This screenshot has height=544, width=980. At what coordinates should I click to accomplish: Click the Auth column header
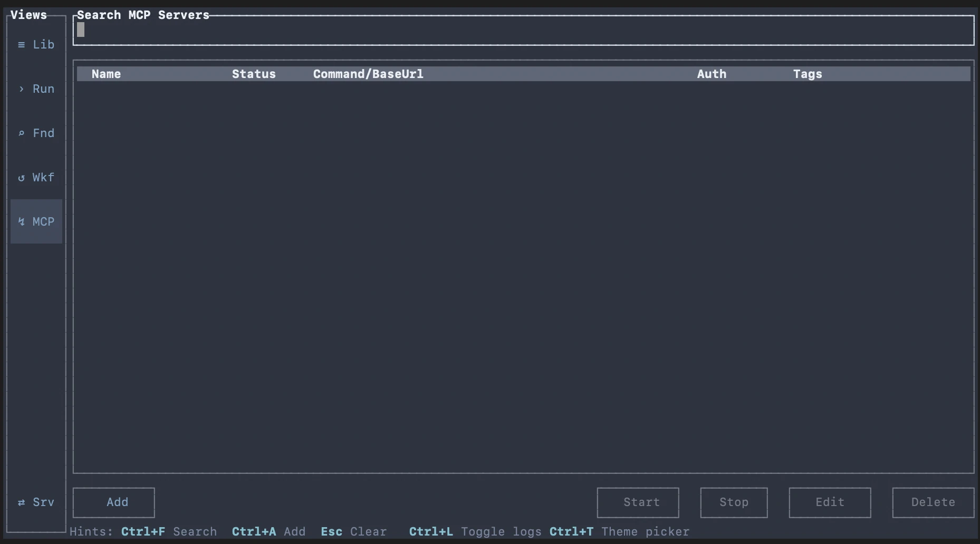(711, 74)
